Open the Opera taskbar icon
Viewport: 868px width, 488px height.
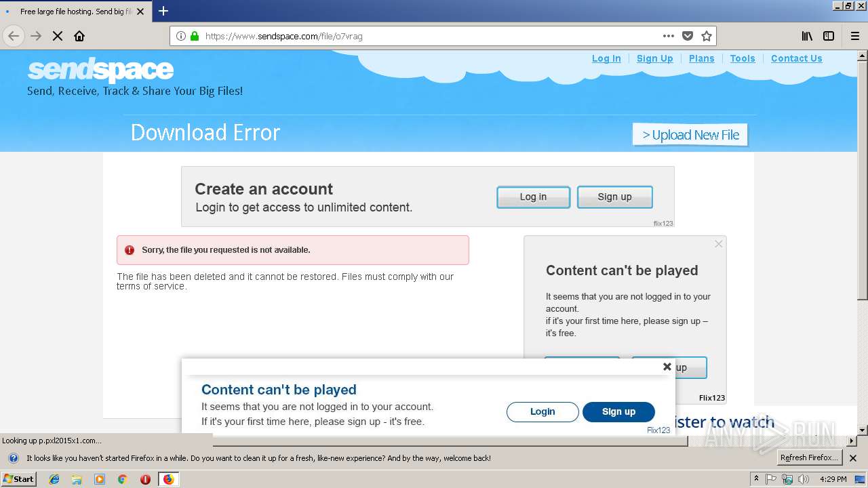coord(145,479)
